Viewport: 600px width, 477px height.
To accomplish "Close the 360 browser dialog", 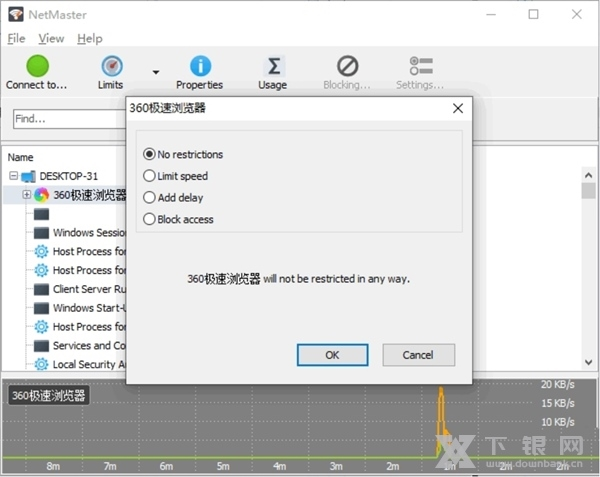I will tap(458, 108).
